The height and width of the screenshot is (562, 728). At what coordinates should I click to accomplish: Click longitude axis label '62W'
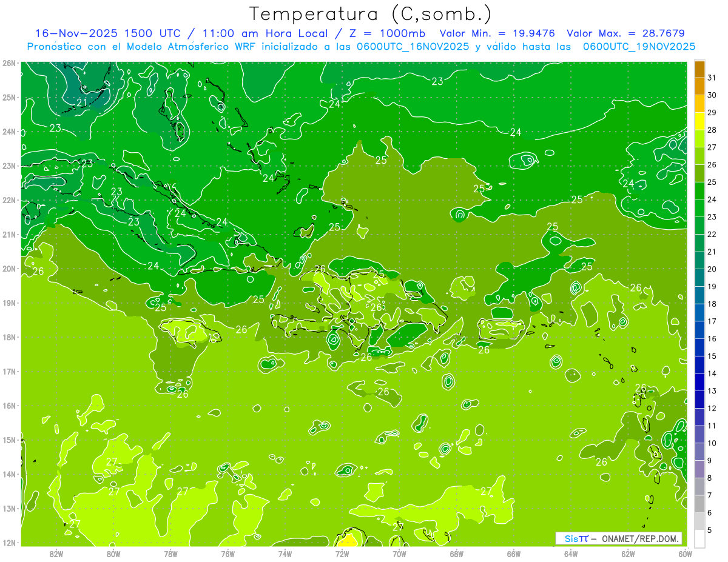pos(628,553)
